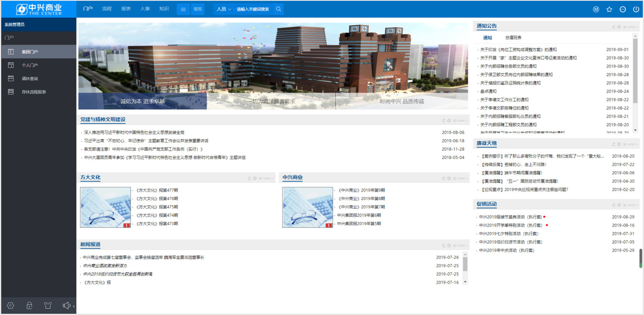Refresh the 新闻报道 panel
This screenshot has width=644, height=315.
pyautogui.click(x=444, y=245)
